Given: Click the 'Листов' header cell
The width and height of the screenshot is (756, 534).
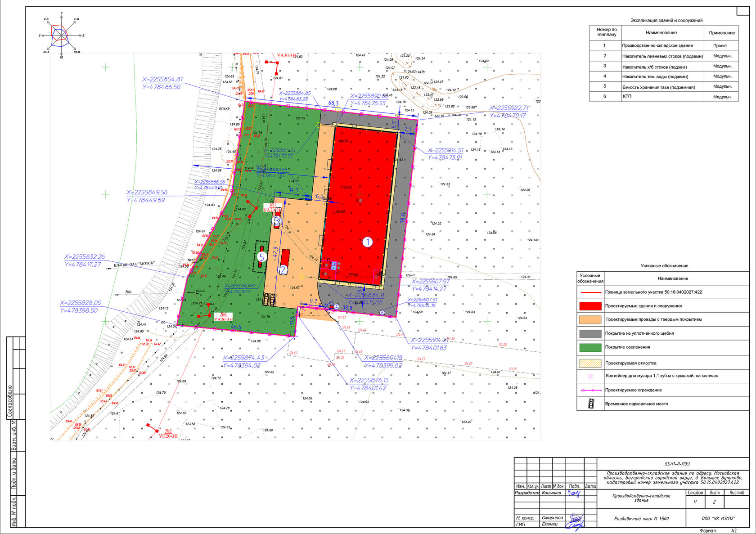Looking at the screenshot, I should (x=737, y=493).
